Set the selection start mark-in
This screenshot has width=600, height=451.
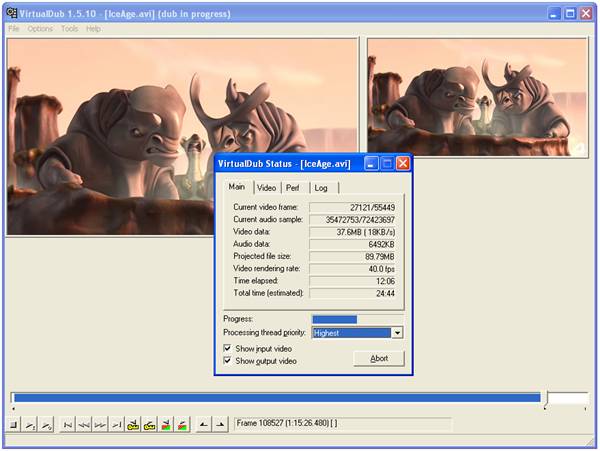point(204,425)
